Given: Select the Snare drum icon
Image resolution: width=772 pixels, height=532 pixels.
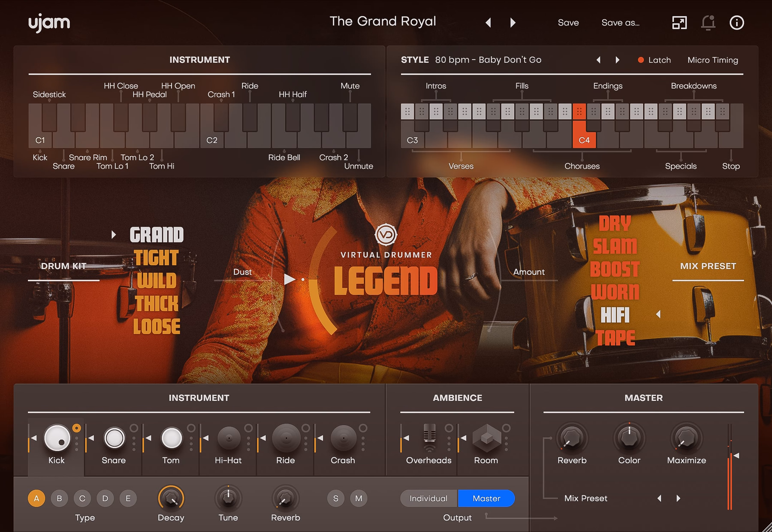Looking at the screenshot, I should [x=114, y=438].
